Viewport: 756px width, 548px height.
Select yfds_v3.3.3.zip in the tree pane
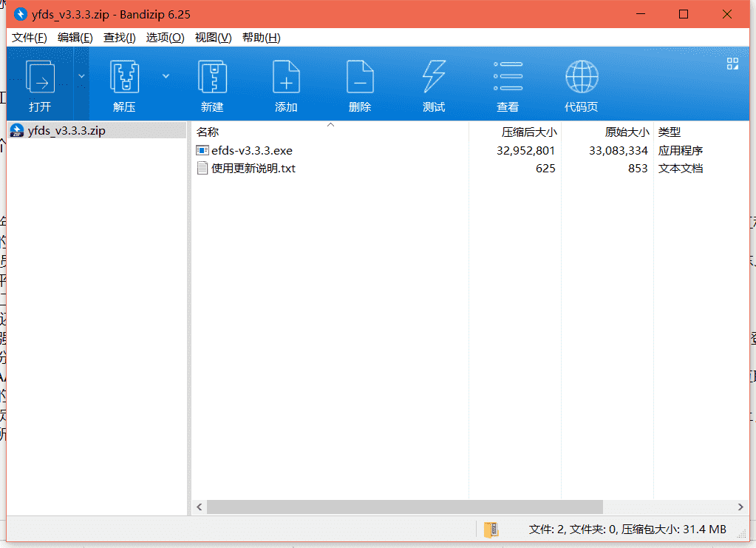[x=96, y=131]
